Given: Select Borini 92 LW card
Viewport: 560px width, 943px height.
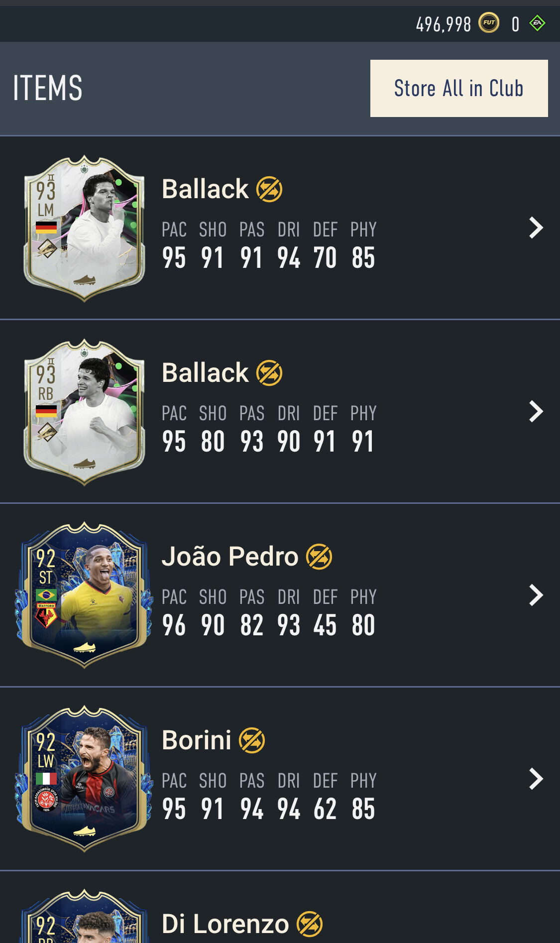Looking at the screenshot, I should (84, 779).
